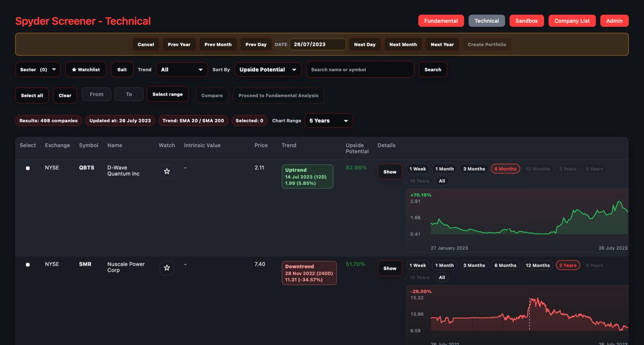The height and width of the screenshot is (345, 644).
Task: Star the SMR row for watchlist
Action: [167, 268]
